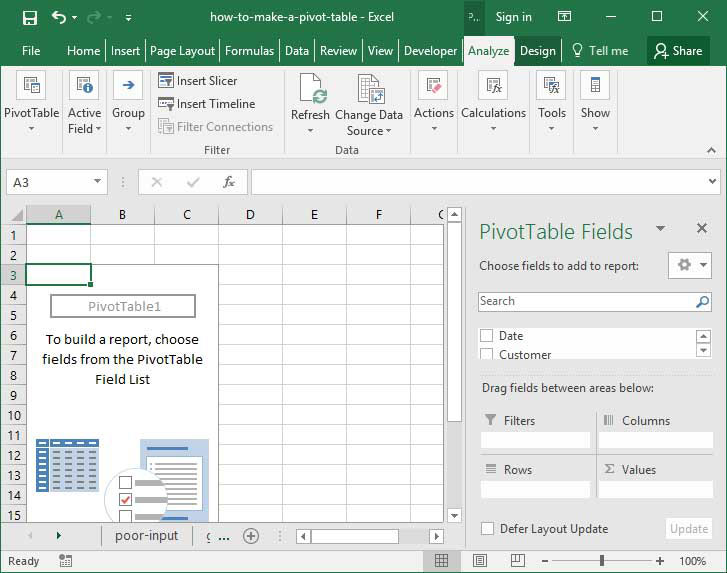Click vertical scrollbar down arrow

(454, 515)
